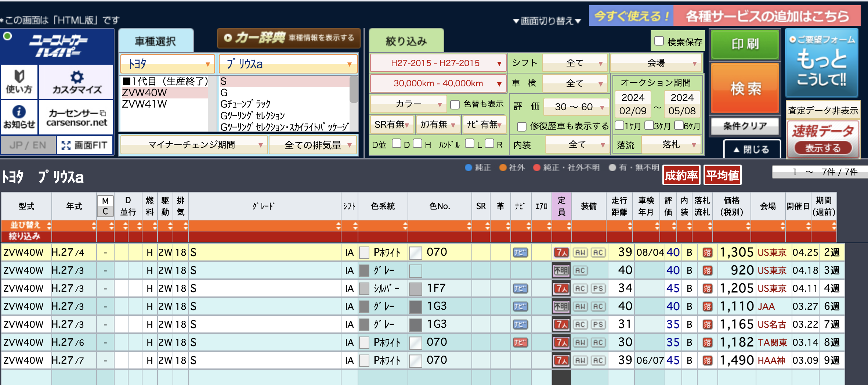868x385 pixels.
Task: Click the Pホワイト color swatch in 04.25 row
Action: coord(364,252)
